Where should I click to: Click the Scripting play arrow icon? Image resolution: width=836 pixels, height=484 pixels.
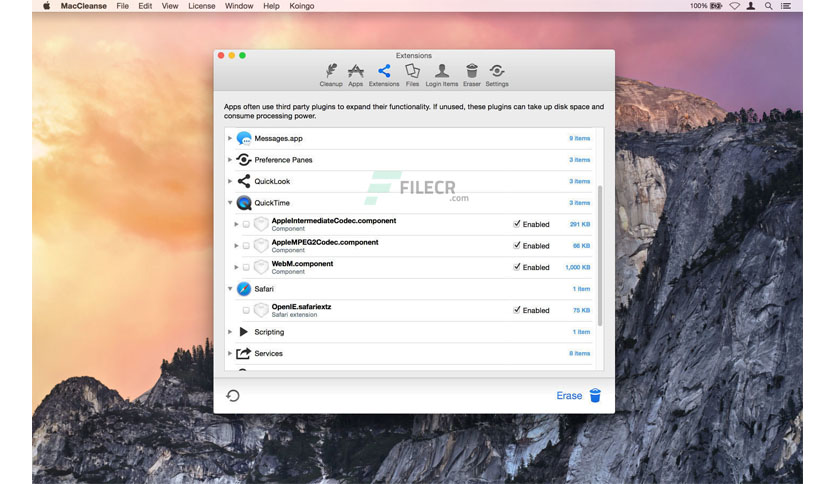tap(244, 332)
